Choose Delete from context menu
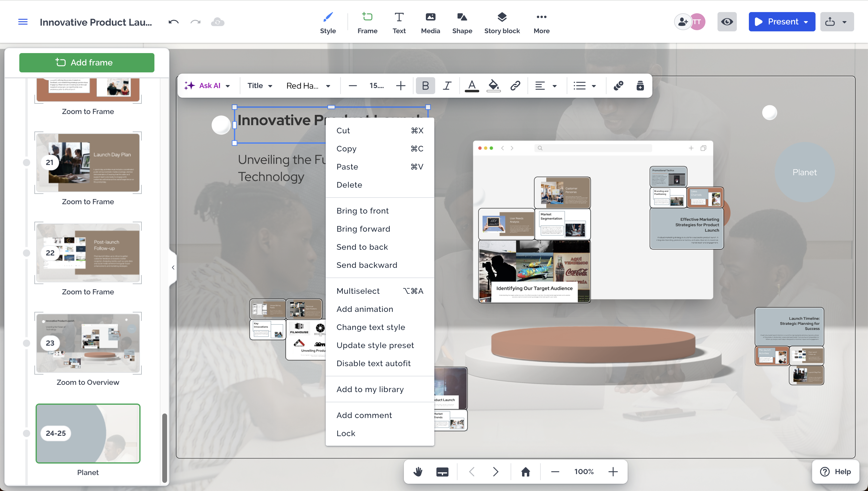The width and height of the screenshot is (868, 491). pyautogui.click(x=380, y=185)
